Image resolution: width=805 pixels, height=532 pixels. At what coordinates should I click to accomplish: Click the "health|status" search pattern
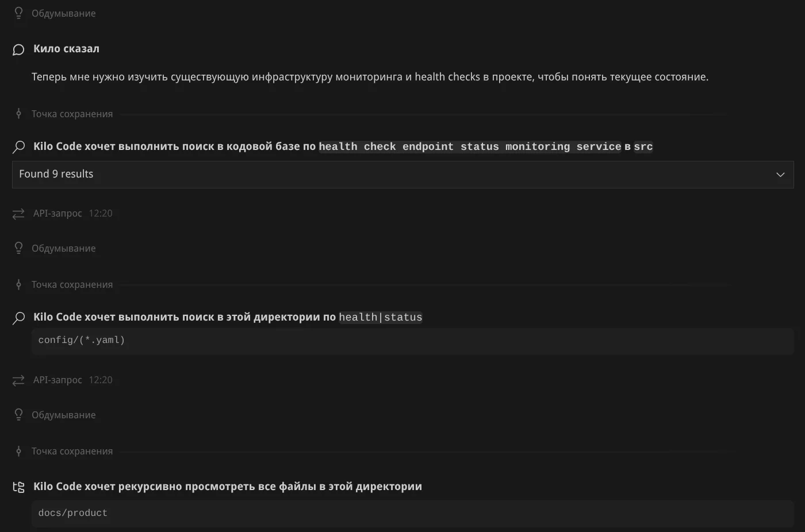coord(380,317)
